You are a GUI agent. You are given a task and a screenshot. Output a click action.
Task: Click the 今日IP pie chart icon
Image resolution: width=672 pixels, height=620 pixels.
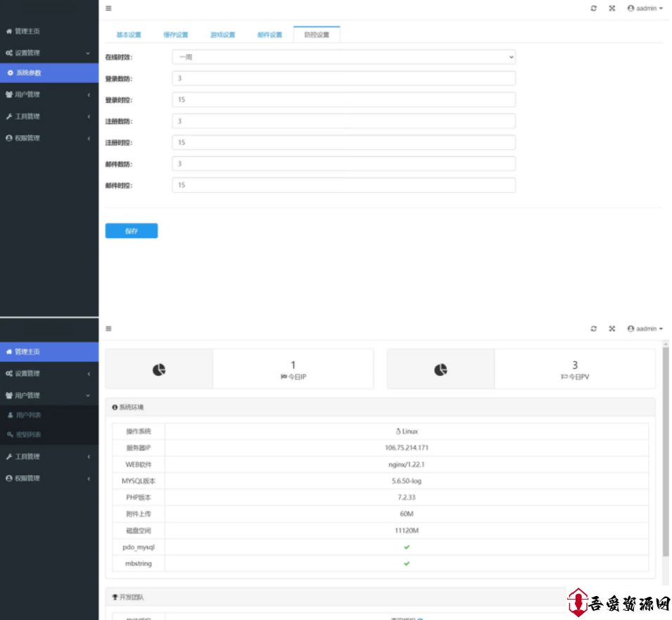[x=159, y=369]
